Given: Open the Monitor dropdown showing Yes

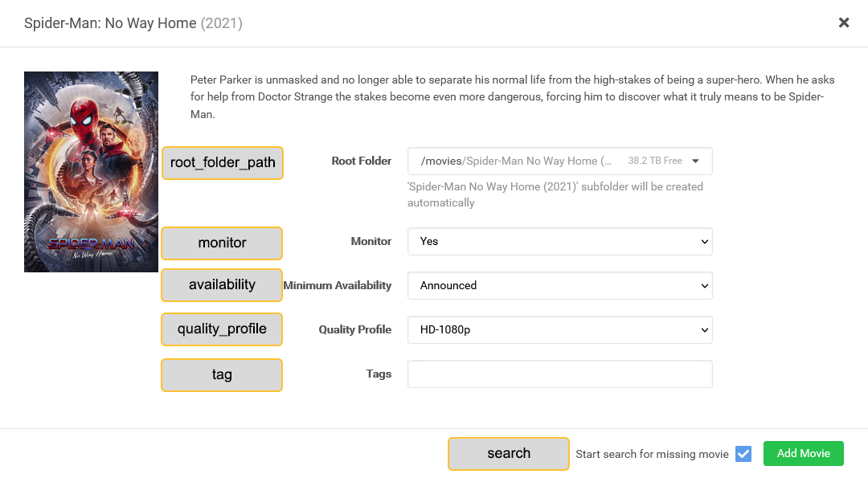Looking at the screenshot, I should pos(559,241).
